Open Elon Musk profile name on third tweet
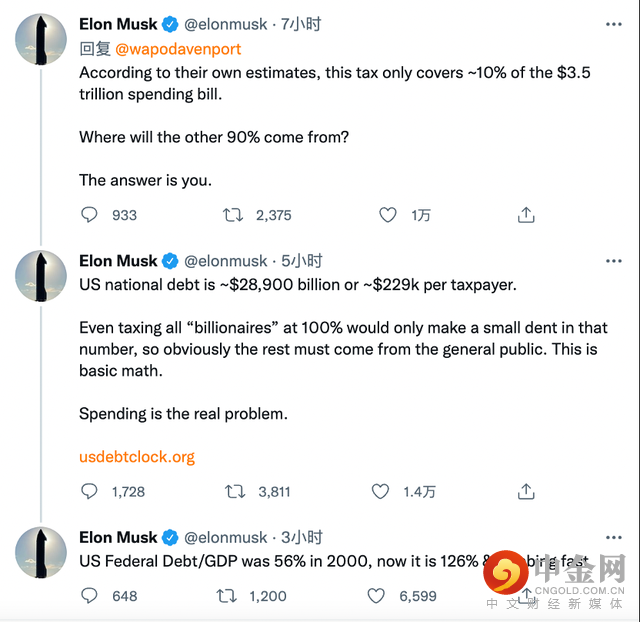 click(x=118, y=538)
